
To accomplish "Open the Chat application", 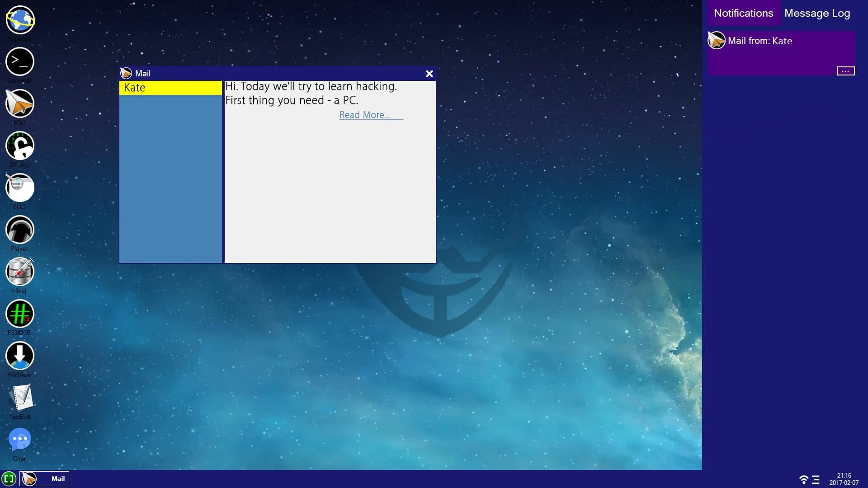I will (x=19, y=439).
